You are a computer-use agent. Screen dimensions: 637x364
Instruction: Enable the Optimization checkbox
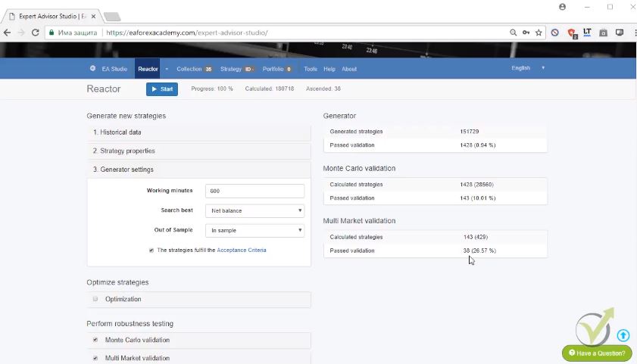click(x=95, y=299)
